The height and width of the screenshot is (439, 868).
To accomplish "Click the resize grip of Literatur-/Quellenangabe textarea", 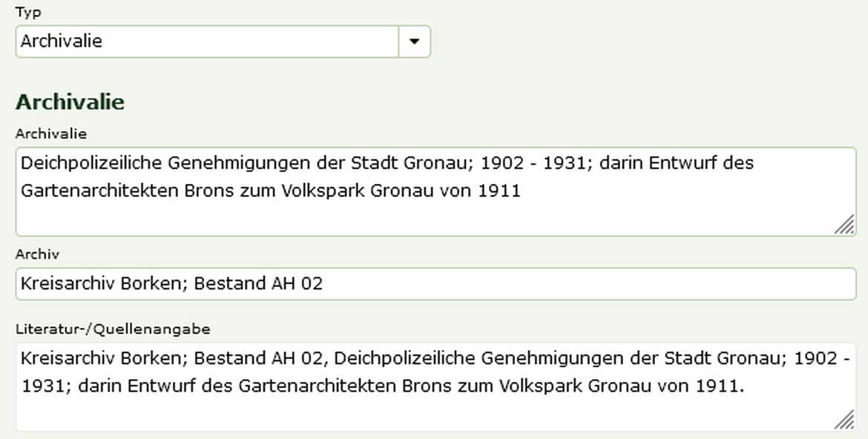I will coord(845,420).
